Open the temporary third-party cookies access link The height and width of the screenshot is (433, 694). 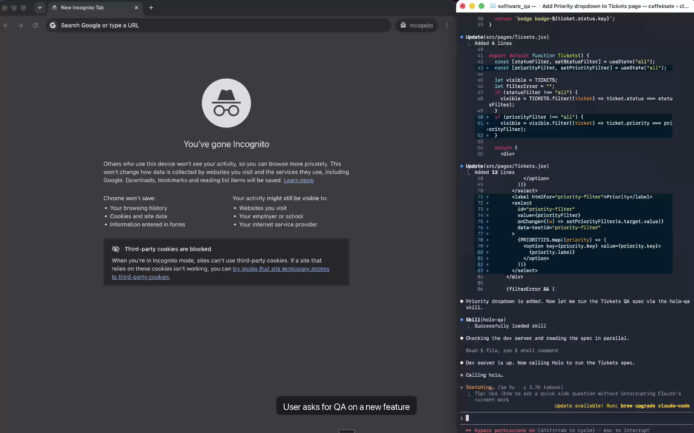coord(220,273)
